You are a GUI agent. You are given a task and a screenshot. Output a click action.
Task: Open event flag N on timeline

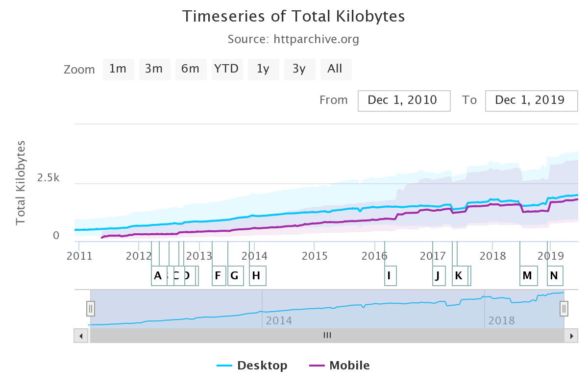point(554,276)
